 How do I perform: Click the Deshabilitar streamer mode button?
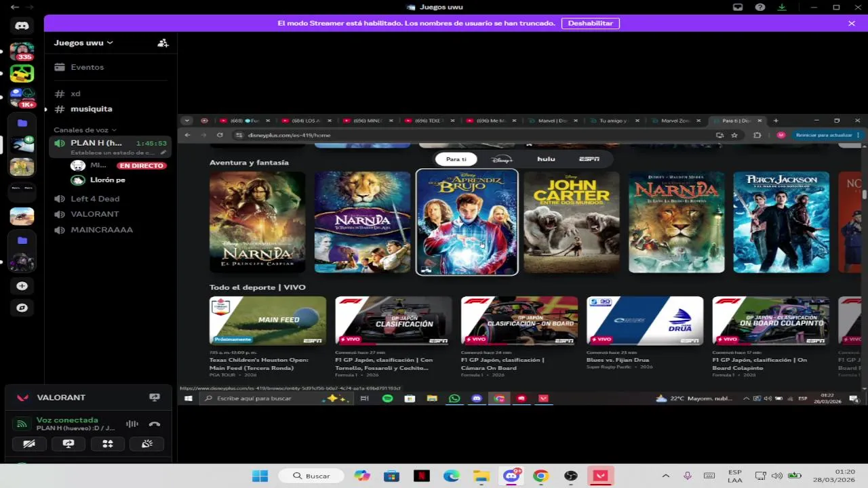(590, 23)
